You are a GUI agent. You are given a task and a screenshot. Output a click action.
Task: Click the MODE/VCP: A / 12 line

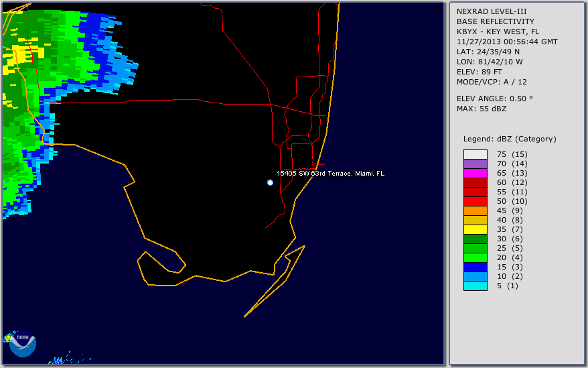point(492,82)
